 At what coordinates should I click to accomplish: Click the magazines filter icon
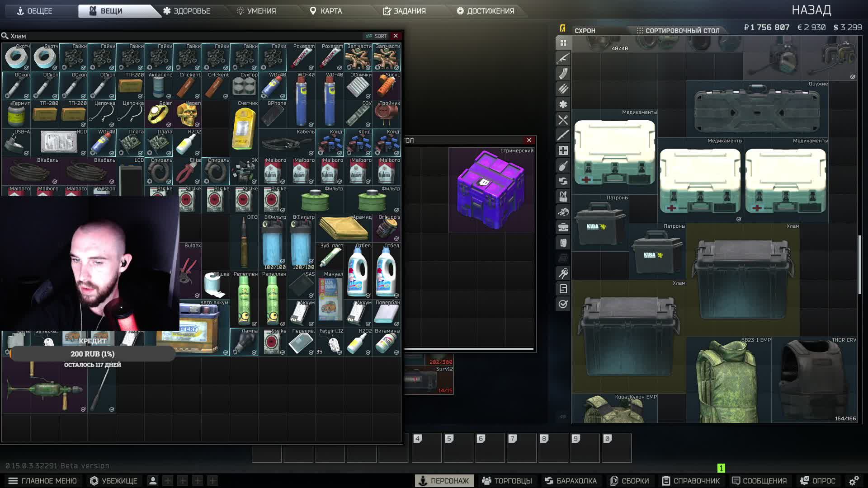563,74
